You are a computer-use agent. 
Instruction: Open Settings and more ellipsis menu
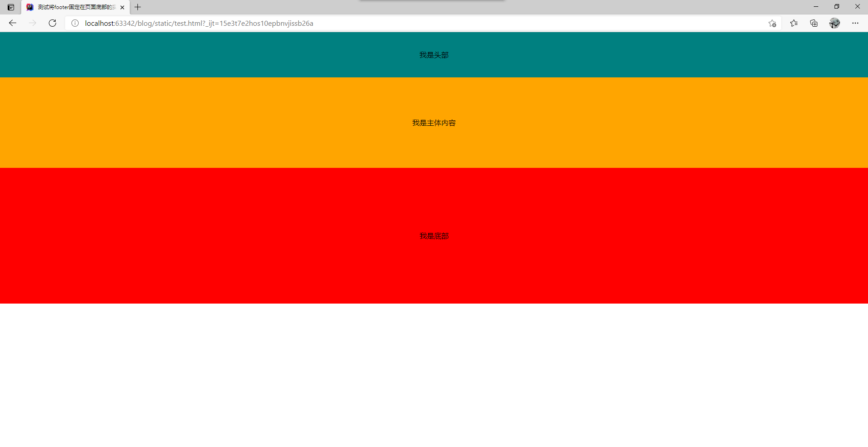(x=855, y=23)
